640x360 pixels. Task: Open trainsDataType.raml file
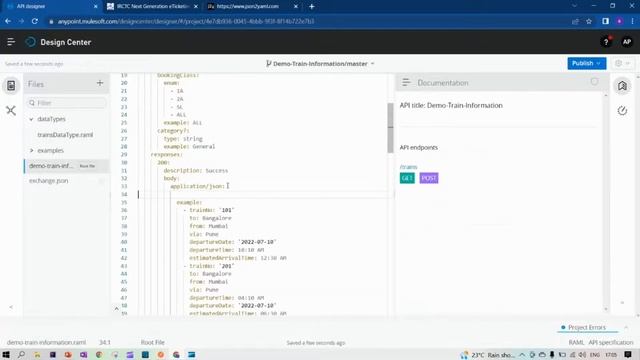coord(65,135)
